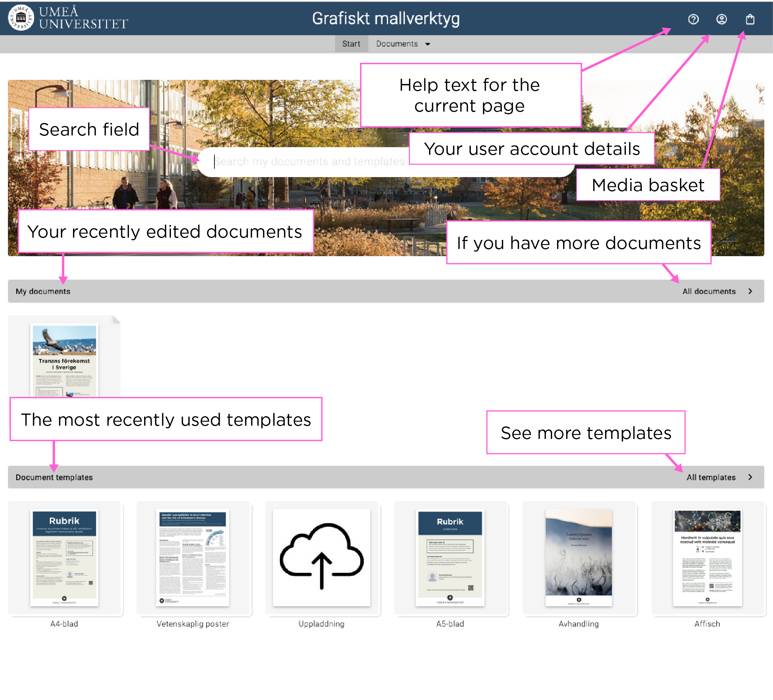The width and height of the screenshot is (773, 700).
Task: Click the chevron beside All templates
Action: (750, 477)
